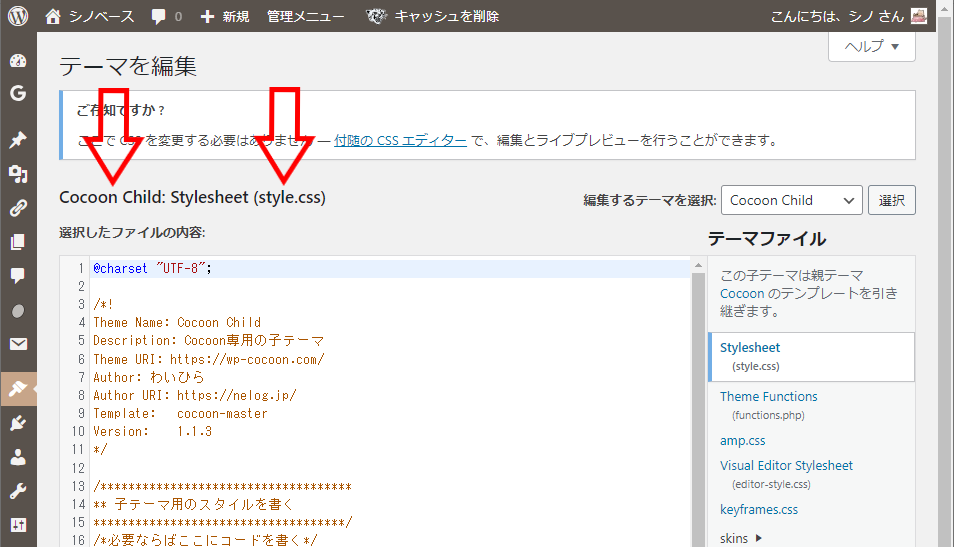Open the WordPress logo menu
954x547 pixels.
pos(18,16)
